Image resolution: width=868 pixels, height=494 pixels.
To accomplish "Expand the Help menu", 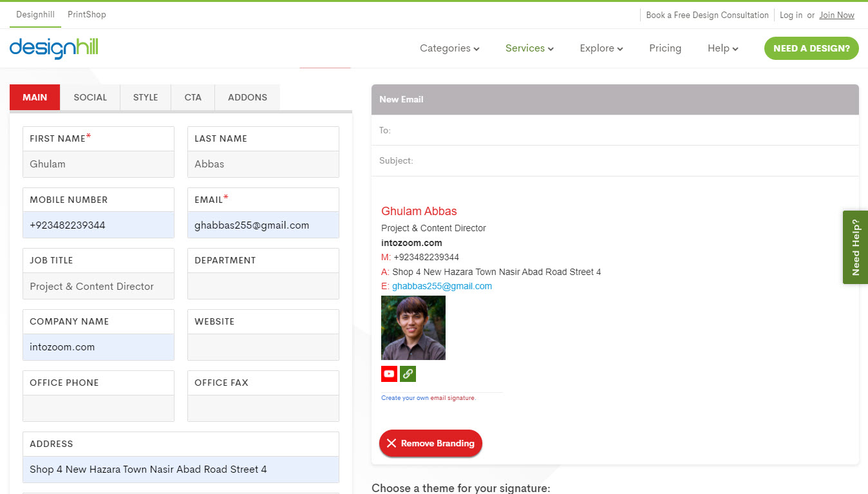I will [722, 48].
